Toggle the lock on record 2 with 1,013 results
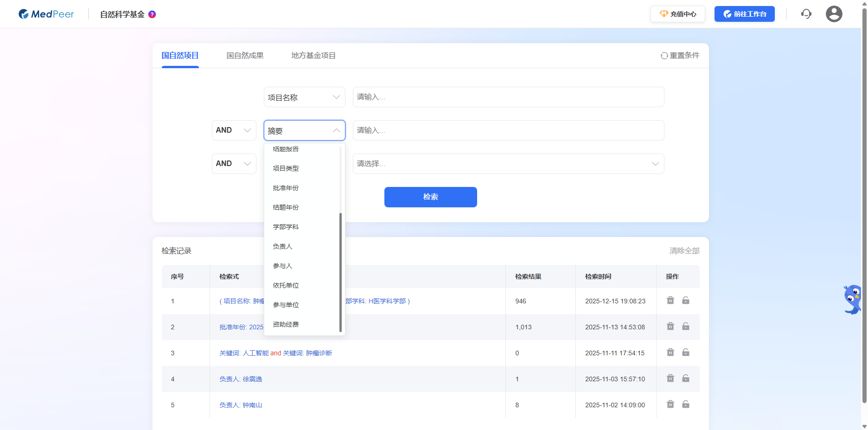Screen dimensions: 868x430 coord(686,326)
